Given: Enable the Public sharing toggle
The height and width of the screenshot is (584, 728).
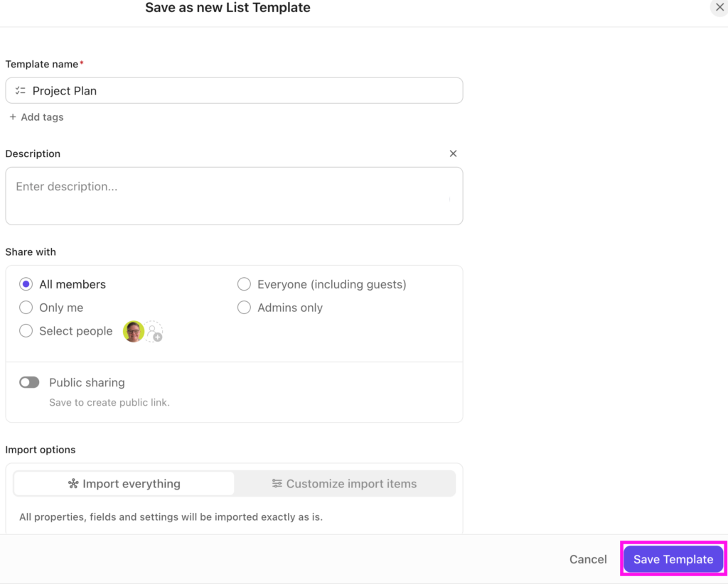Looking at the screenshot, I should (x=29, y=382).
